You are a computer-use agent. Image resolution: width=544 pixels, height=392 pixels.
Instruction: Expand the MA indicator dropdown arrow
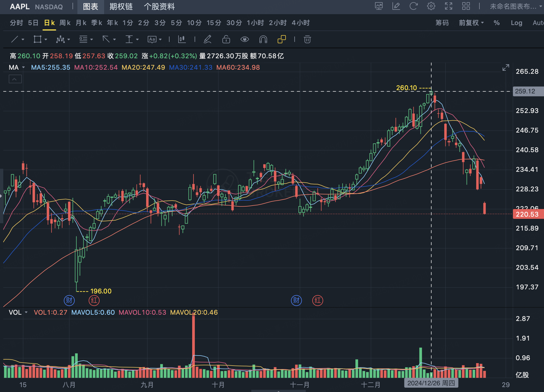(23, 68)
